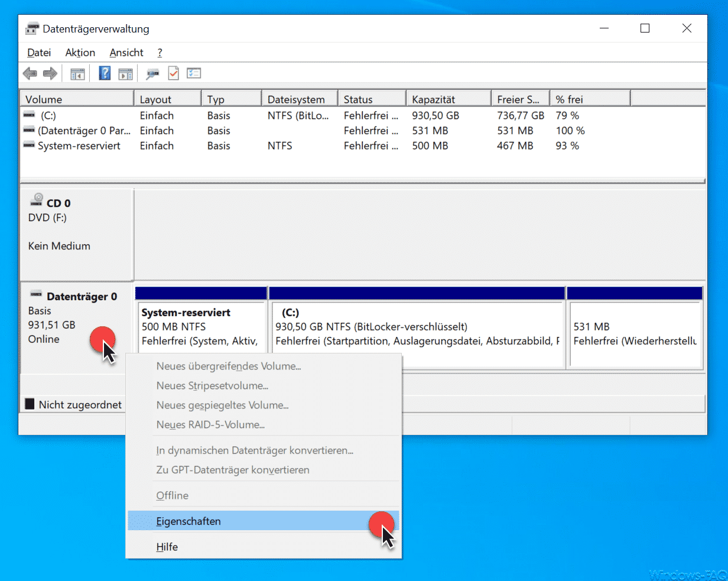Click the 500 MB capacity cell

430,145
